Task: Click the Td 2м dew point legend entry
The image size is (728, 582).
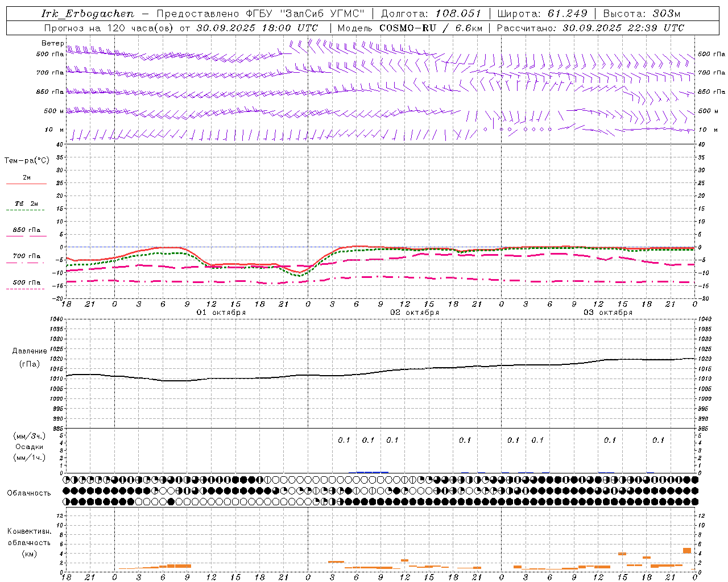Action: 27,203
